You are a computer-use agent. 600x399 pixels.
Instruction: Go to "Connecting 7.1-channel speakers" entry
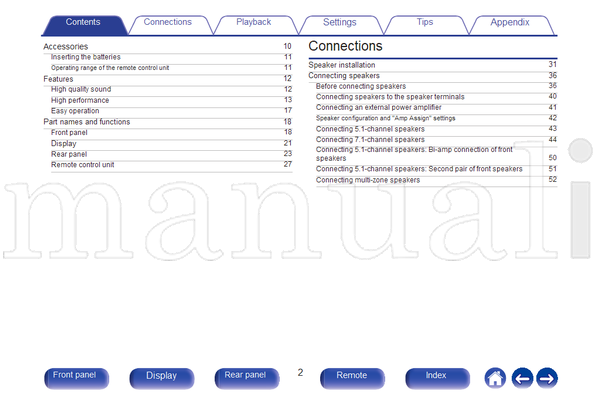click(436, 140)
